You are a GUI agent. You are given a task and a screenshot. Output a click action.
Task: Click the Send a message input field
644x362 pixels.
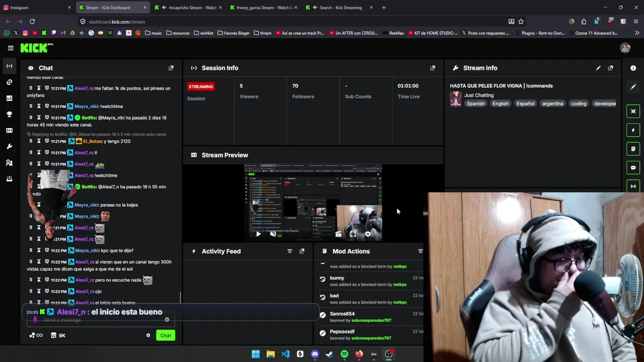point(100,320)
